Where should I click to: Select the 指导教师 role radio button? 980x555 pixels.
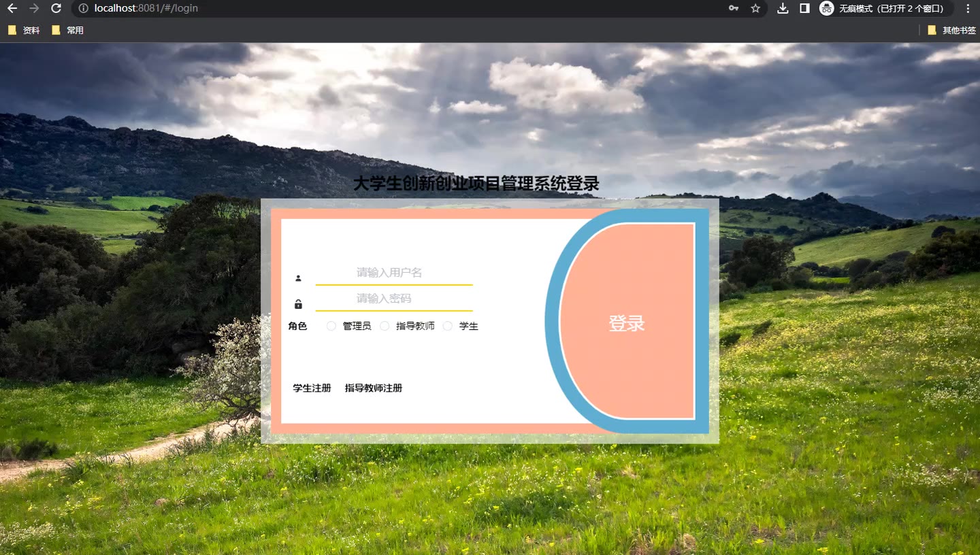[385, 326]
